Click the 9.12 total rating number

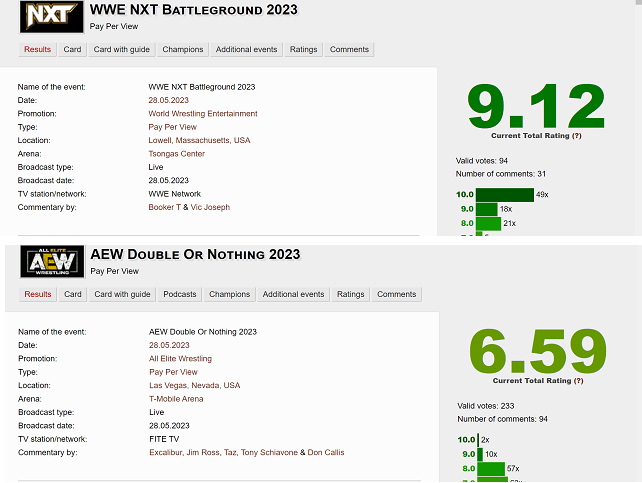tap(536, 106)
